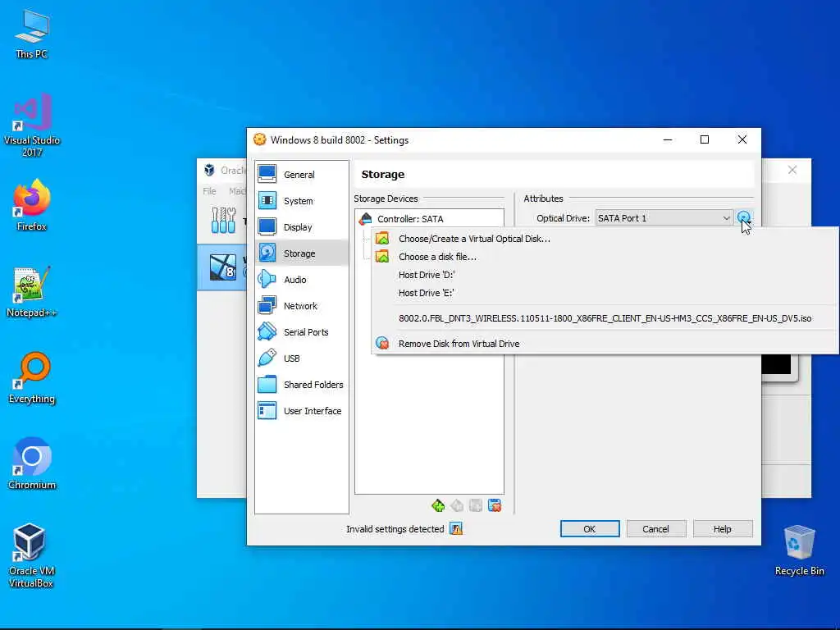Close the background VirtualBox Manager window
The height and width of the screenshot is (630, 840).
[792, 171]
